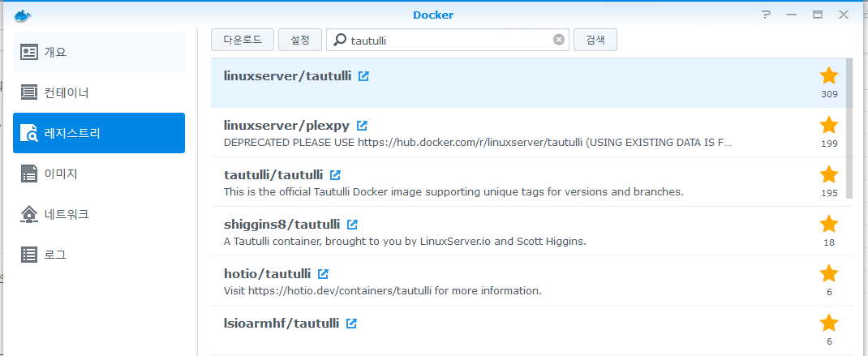Select the 레지스트리 section
Image resolution: width=868 pixels, height=356 pixels.
(99, 134)
